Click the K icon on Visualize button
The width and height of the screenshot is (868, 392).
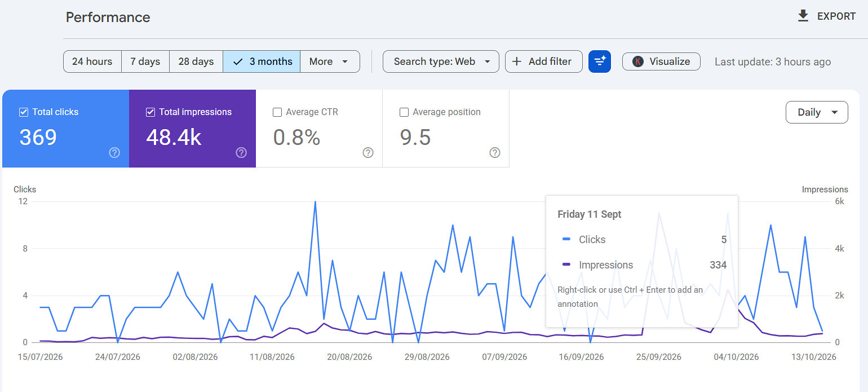tap(638, 61)
